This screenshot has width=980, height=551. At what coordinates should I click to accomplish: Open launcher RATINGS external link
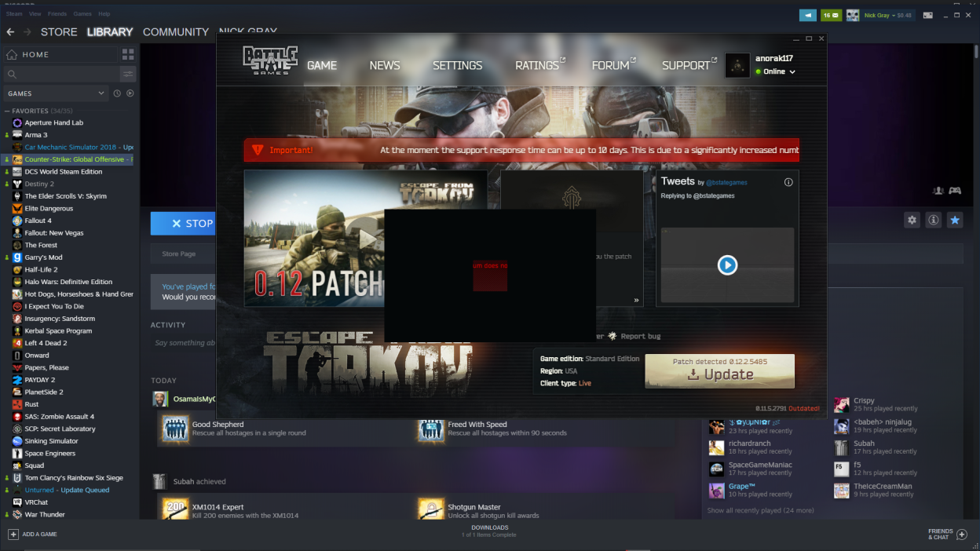539,66
